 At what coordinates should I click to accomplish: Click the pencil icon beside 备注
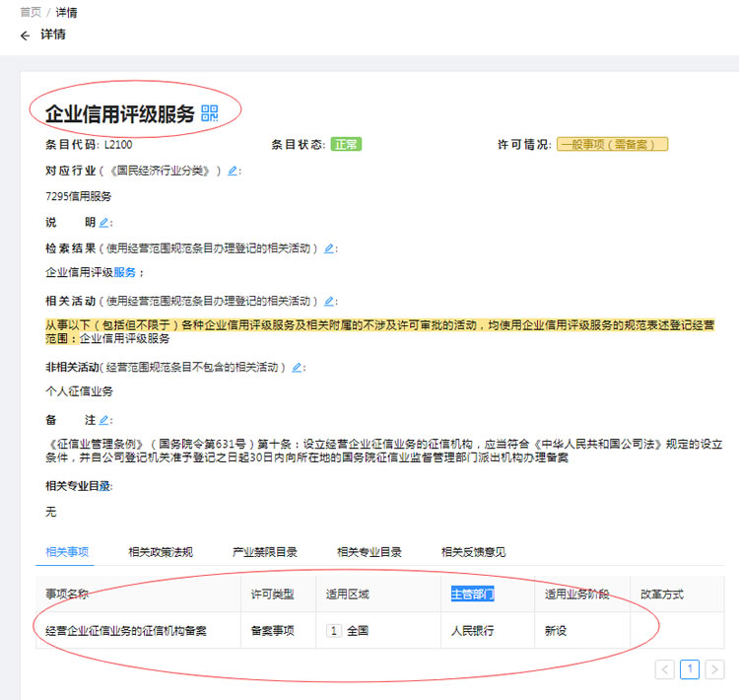click(104, 420)
